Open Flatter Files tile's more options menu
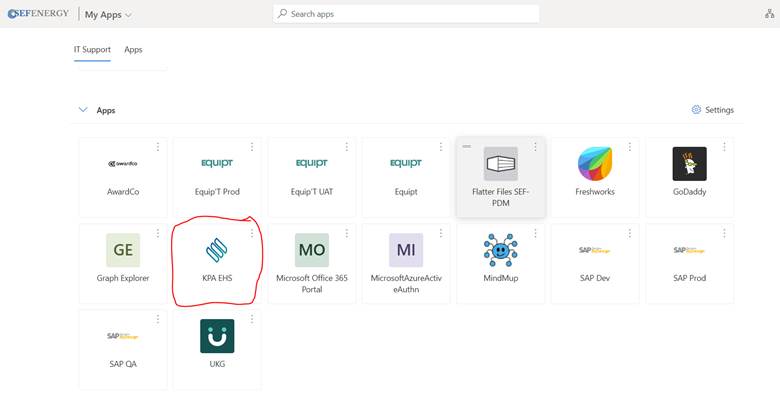 tap(535, 146)
